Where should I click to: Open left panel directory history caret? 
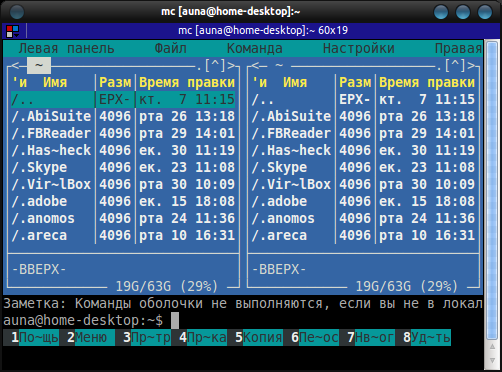(x=215, y=65)
